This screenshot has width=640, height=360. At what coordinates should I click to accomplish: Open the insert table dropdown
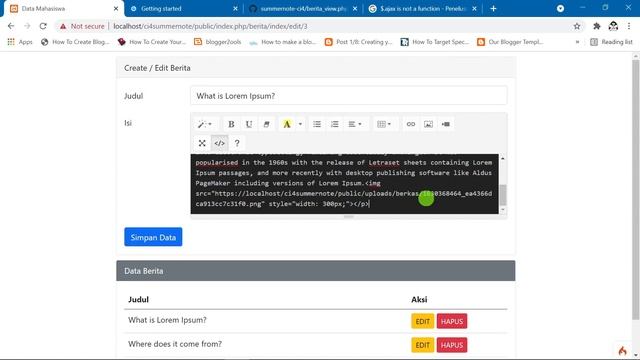point(384,124)
